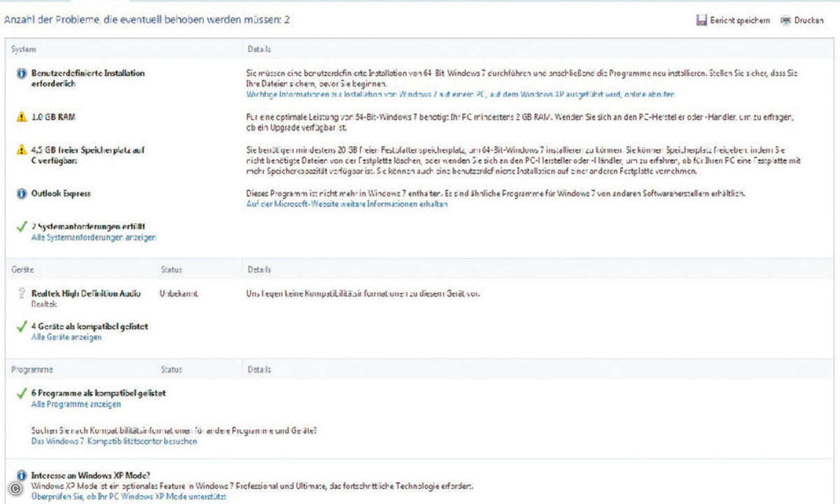Screen dimensions: 840x504
Task: Click the save report floppy disk icon
Action: (701, 21)
